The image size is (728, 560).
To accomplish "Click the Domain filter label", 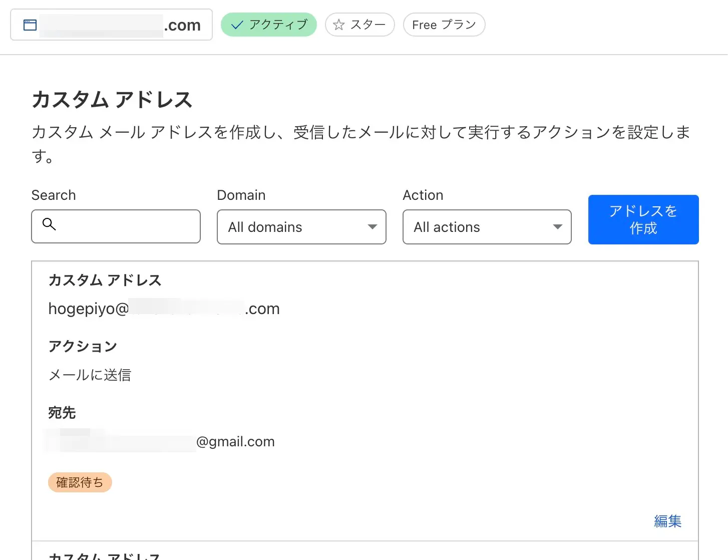I will (241, 195).
